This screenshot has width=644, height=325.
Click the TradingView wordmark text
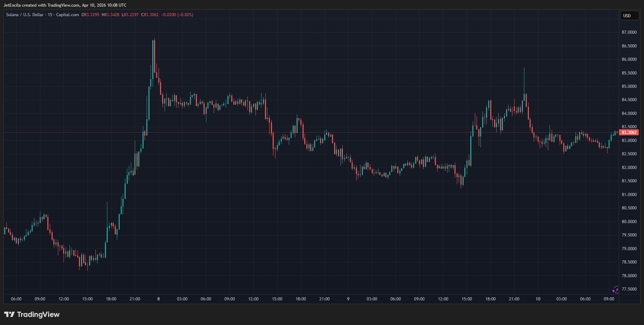pyautogui.click(x=38, y=314)
